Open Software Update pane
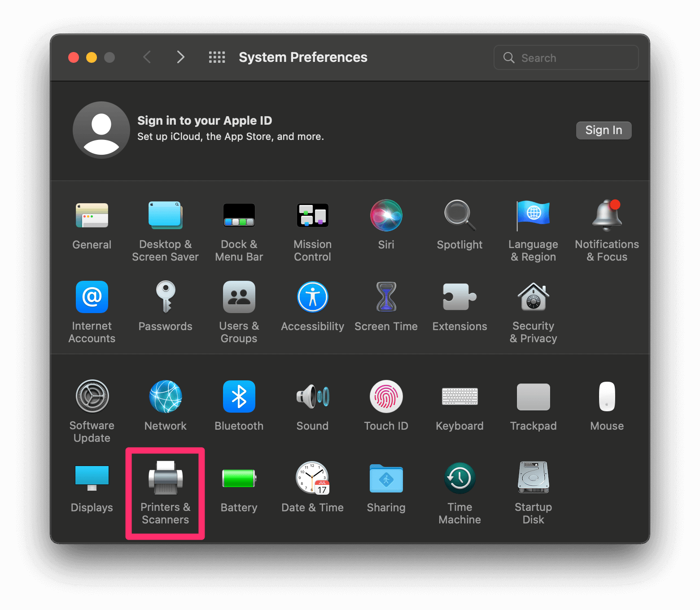 tap(92, 397)
